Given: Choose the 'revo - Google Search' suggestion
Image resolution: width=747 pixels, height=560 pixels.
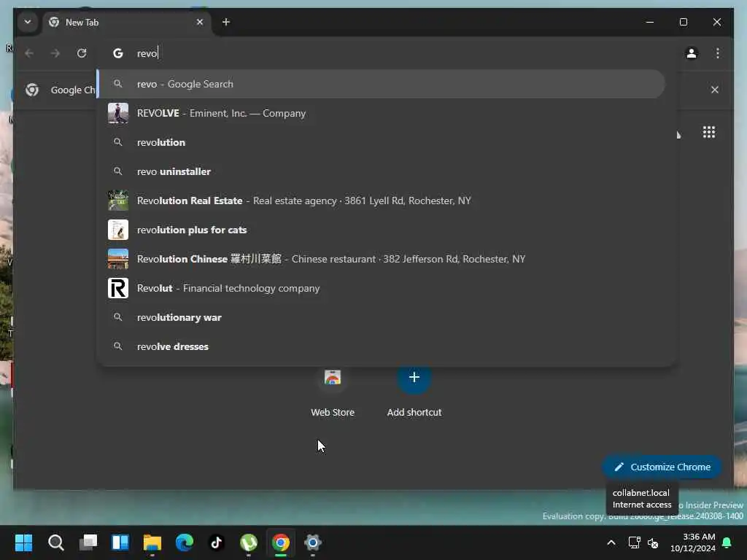Looking at the screenshot, I should [x=381, y=85].
